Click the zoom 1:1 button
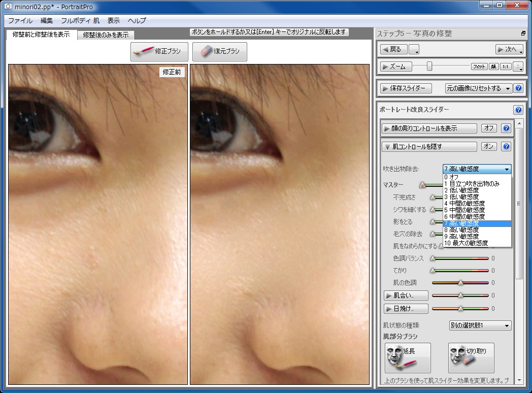The height and width of the screenshot is (393, 532). tap(506, 67)
